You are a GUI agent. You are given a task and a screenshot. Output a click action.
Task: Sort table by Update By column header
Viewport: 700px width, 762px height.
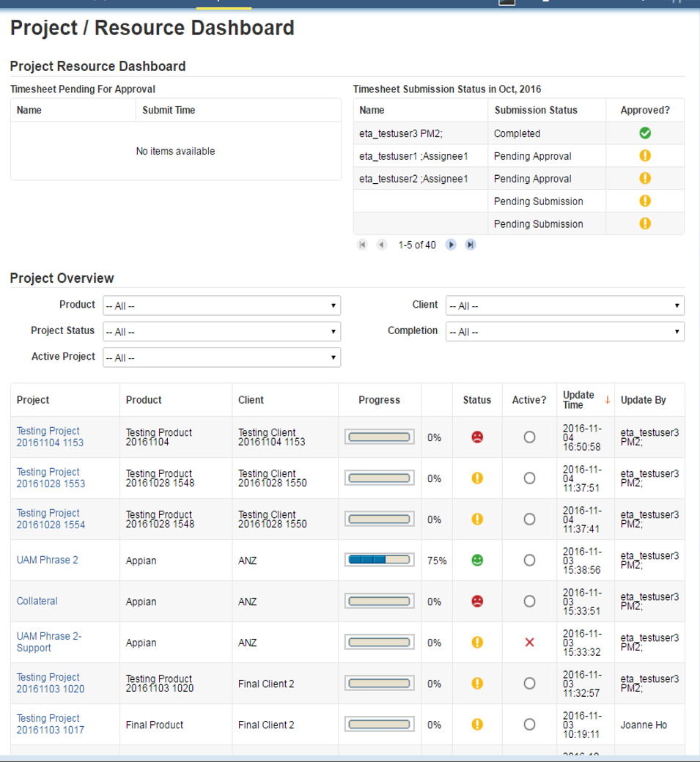643,400
